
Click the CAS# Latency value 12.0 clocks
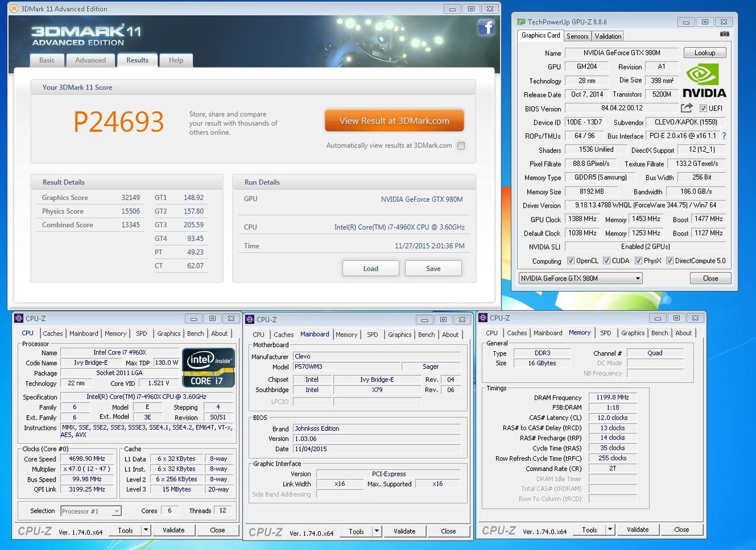pos(613,418)
